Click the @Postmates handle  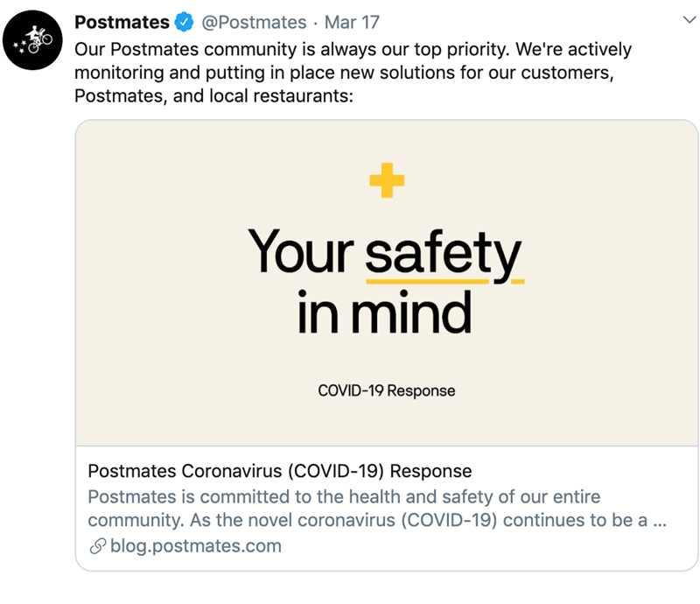tap(254, 22)
